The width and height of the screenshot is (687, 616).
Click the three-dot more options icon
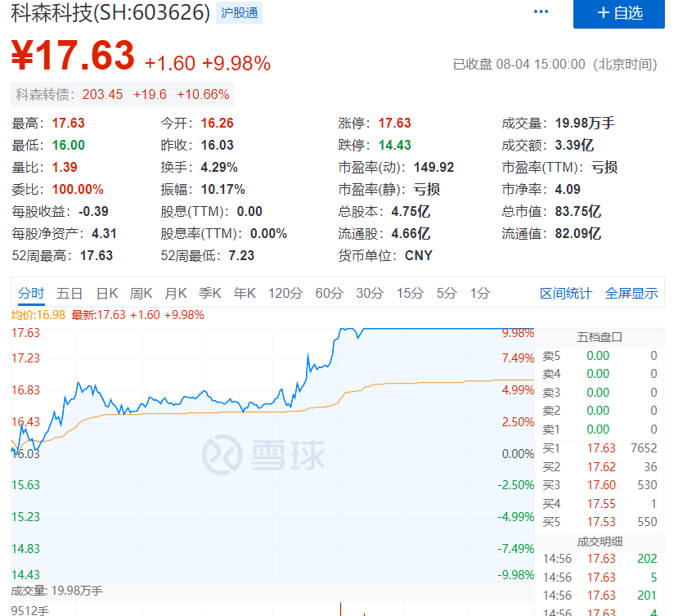[541, 12]
